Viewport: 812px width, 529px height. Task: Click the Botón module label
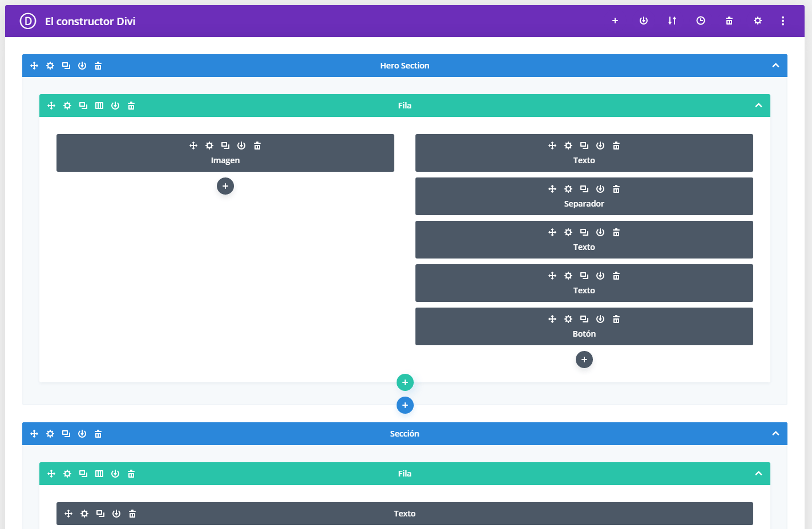[584, 334]
